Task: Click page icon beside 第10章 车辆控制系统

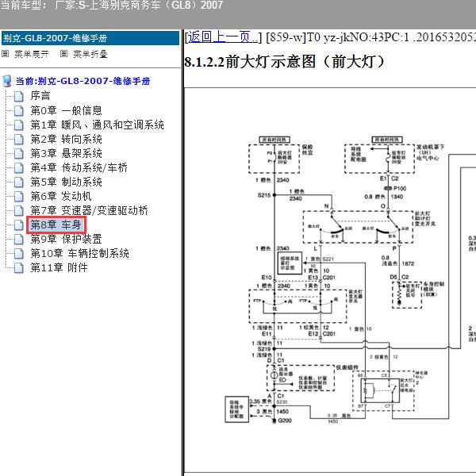Action: coord(18,254)
